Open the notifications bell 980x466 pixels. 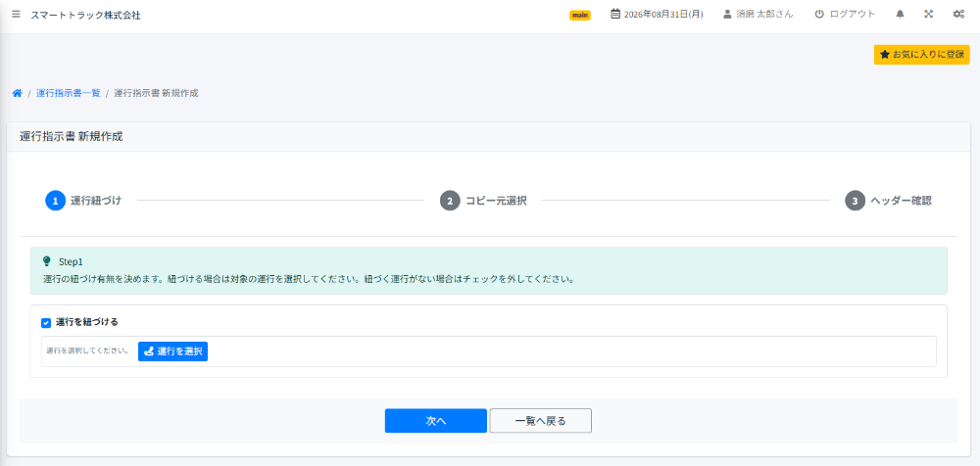pos(900,15)
